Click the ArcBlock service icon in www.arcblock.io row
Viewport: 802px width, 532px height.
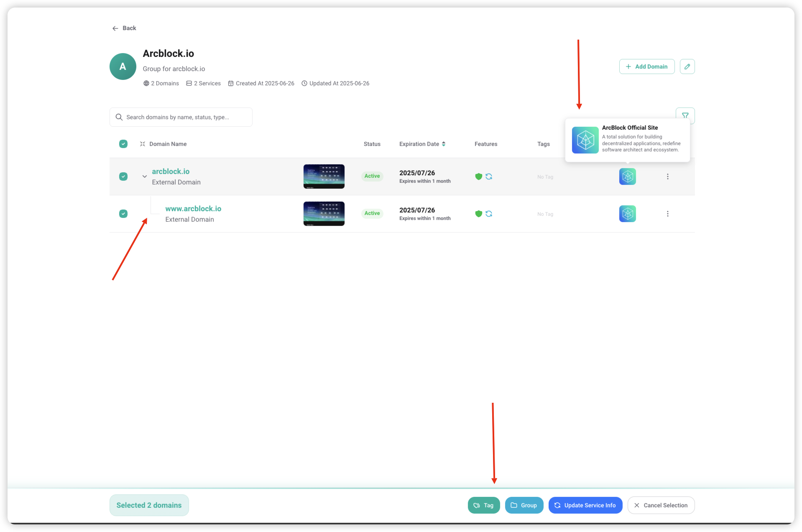point(627,214)
